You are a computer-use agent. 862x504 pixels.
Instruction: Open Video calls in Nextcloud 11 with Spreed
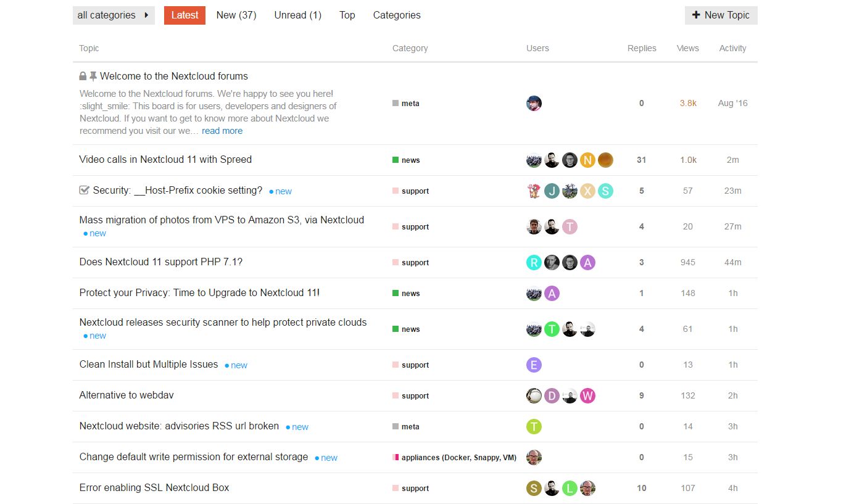pyautogui.click(x=165, y=160)
